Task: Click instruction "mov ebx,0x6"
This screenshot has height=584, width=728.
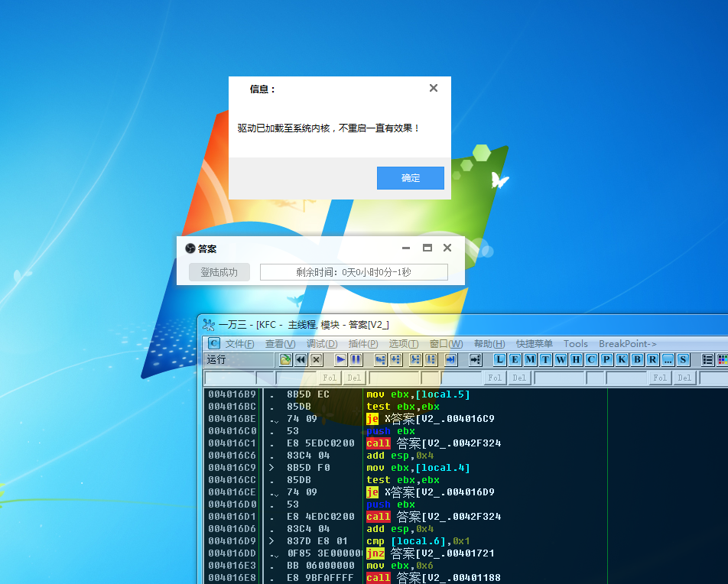Action: pyautogui.click(x=400, y=566)
